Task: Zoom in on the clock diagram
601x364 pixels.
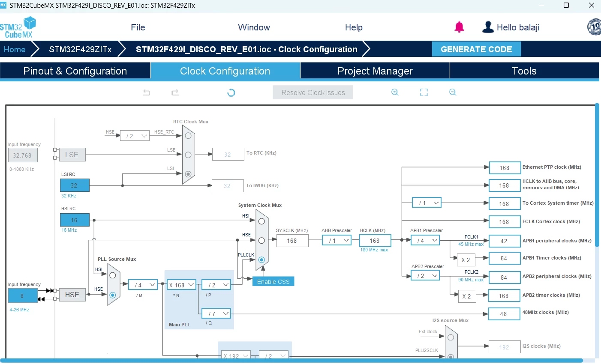Action: [395, 92]
